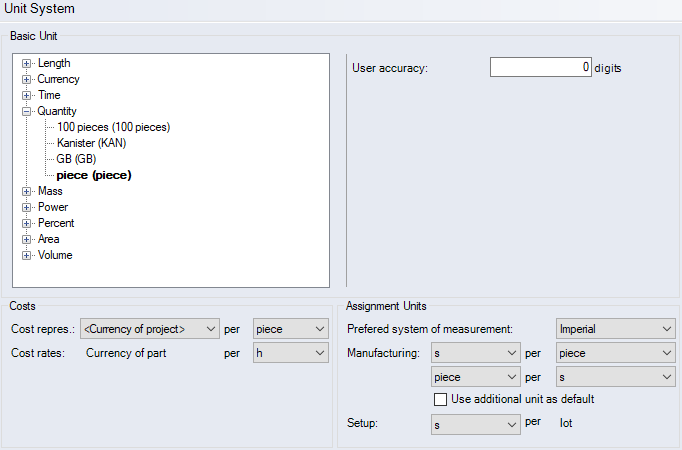The height and width of the screenshot is (450, 682).
Task: Expand the Mass tree node
Action: coord(27,191)
